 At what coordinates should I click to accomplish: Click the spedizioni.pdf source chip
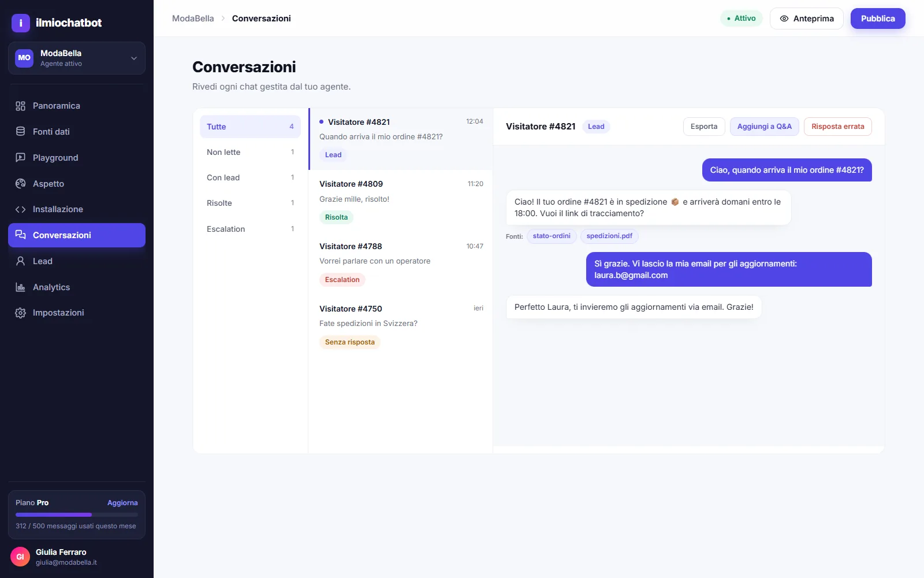pyautogui.click(x=609, y=236)
